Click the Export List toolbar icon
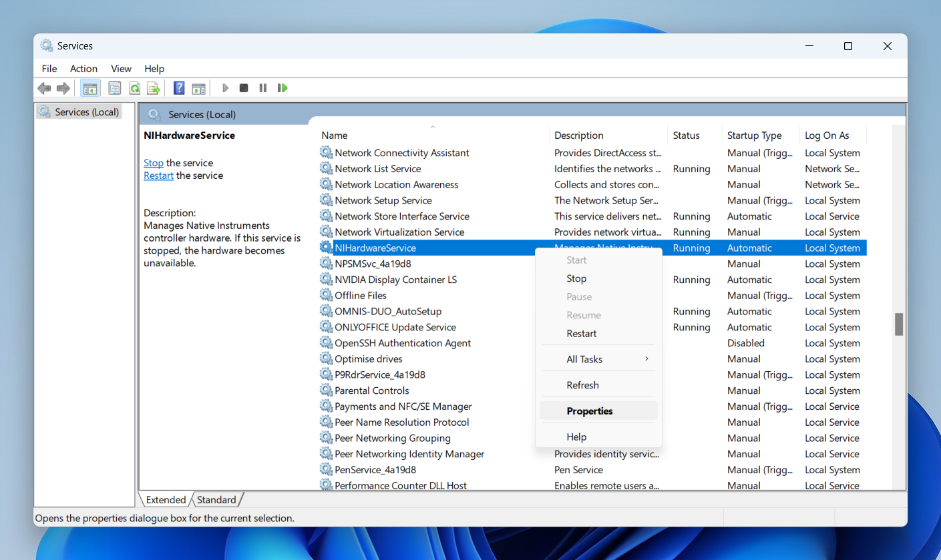Image resolution: width=941 pixels, height=560 pixels. click(154, 88)
